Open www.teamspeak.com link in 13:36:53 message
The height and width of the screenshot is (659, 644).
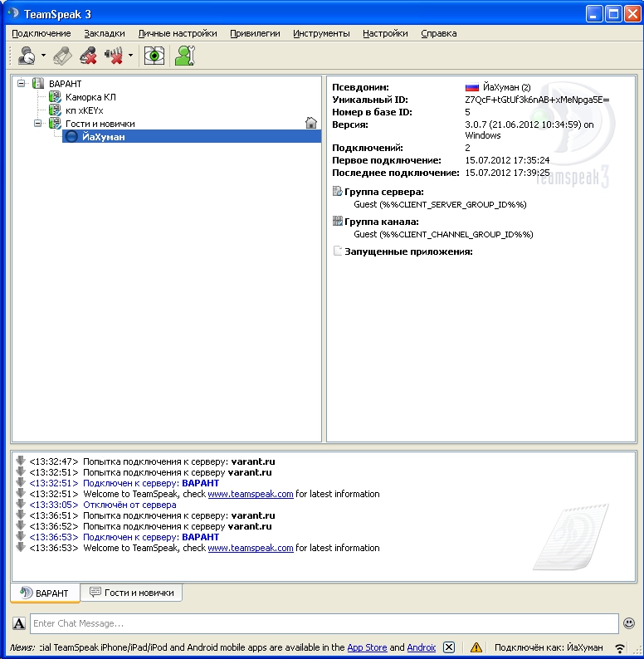[251, 548]
